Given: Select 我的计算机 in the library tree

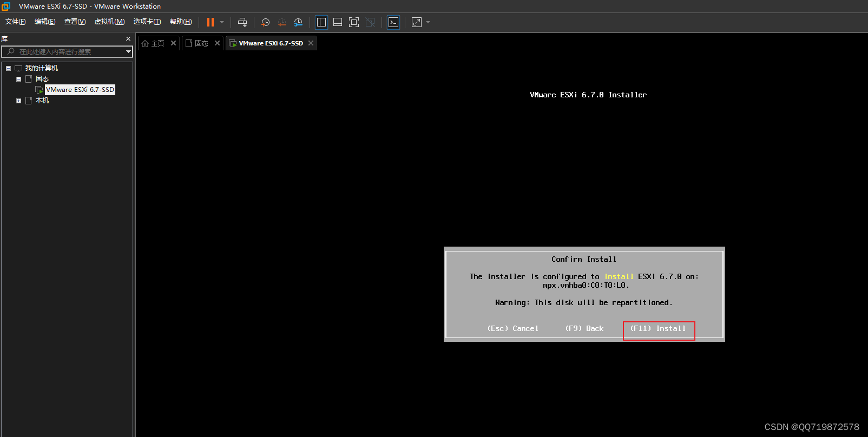Looking at the screenshot, I should [x=42, y=68].
